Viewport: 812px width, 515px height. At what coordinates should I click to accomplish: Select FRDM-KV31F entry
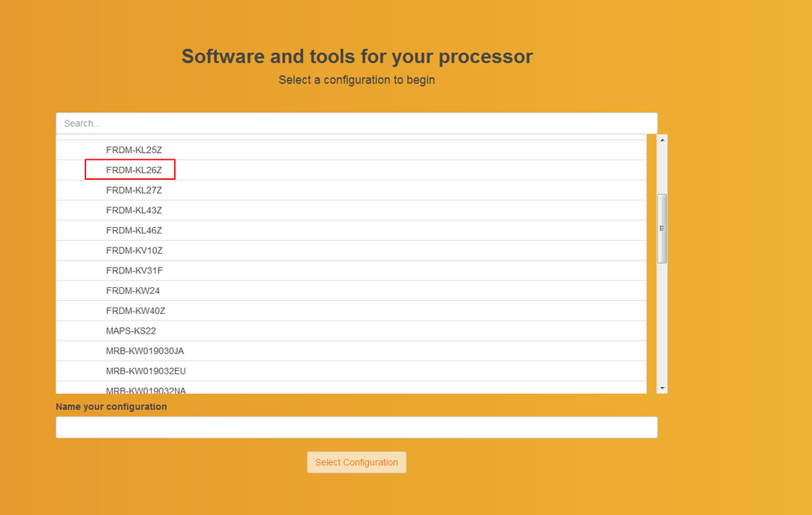(351, 270)
